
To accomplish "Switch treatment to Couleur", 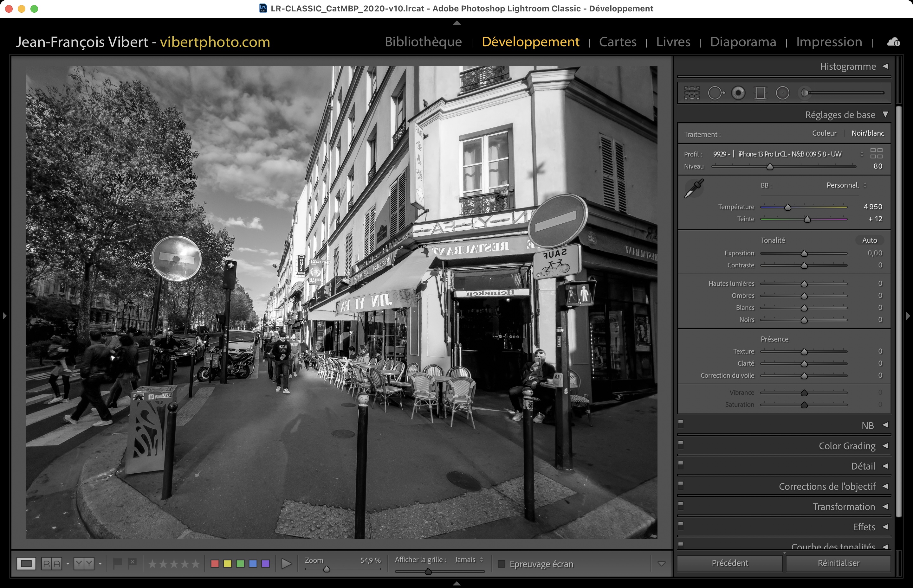I will [824, 133].
